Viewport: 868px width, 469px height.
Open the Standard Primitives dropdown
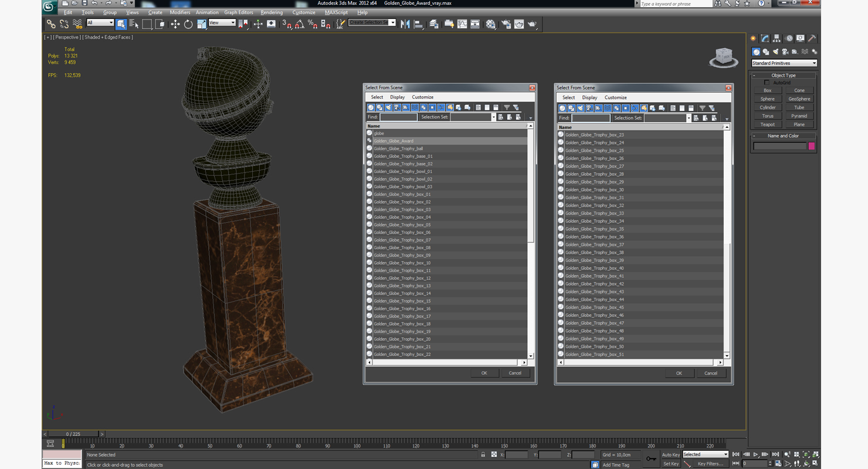(x=784, y=63)
